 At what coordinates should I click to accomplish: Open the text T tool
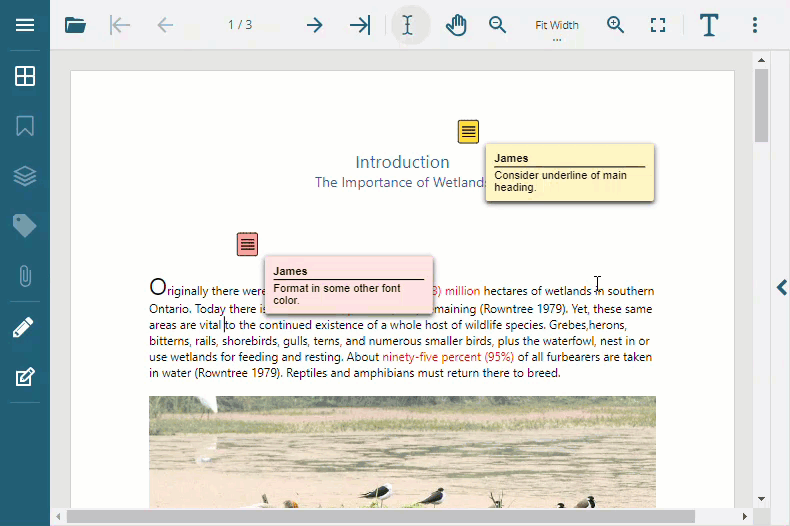click(x=709, y=25)
